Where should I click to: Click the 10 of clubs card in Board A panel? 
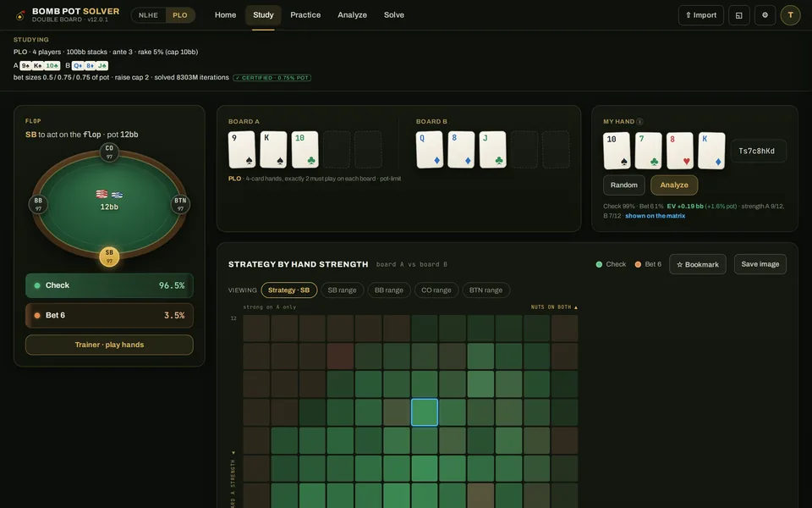pos(305,150)
